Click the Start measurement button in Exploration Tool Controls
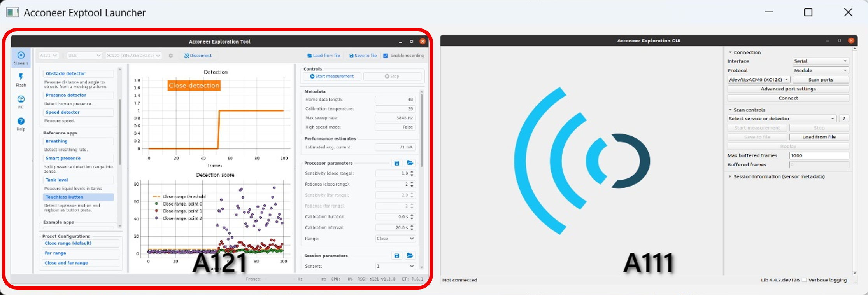This screenshot has height=295, width=868. 332,76
